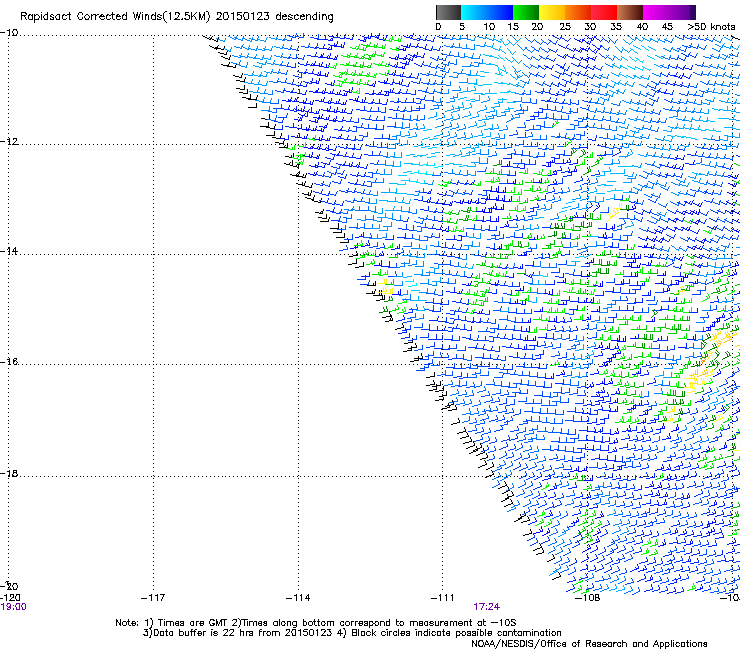The height and width of the screenshot is (650, 740).
Task: Click the purple 17:24 time label
Action: pyautogui.click(x=487, y=607)
